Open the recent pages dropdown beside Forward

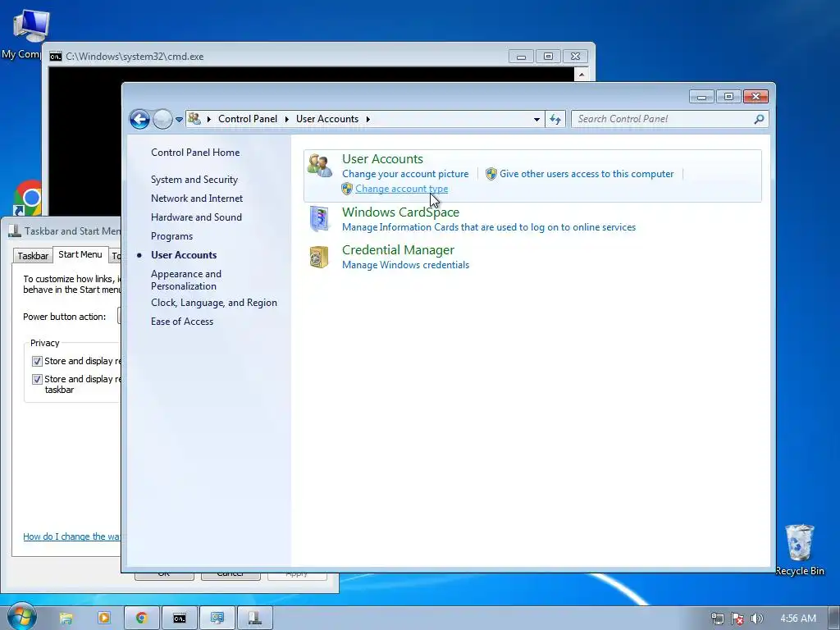point(179,120)
